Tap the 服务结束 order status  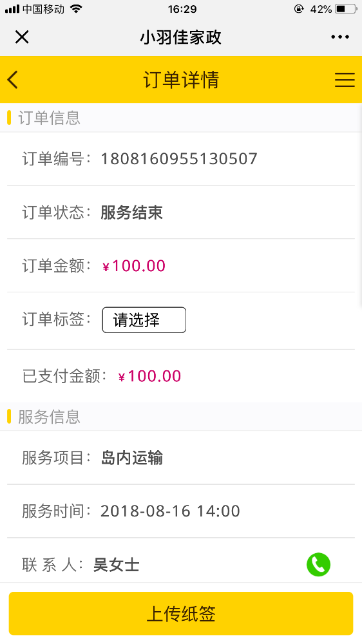132,213
